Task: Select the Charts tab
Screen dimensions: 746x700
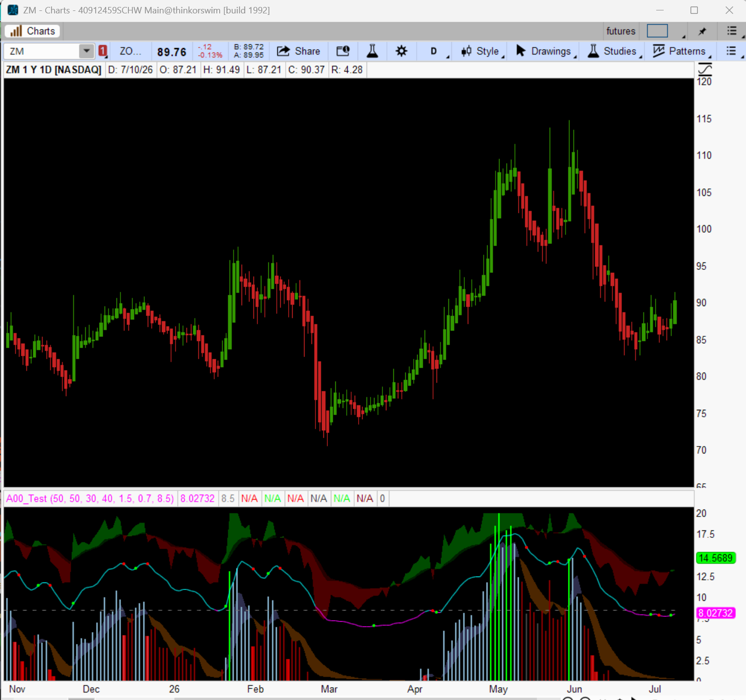Action: coord(33,31)
